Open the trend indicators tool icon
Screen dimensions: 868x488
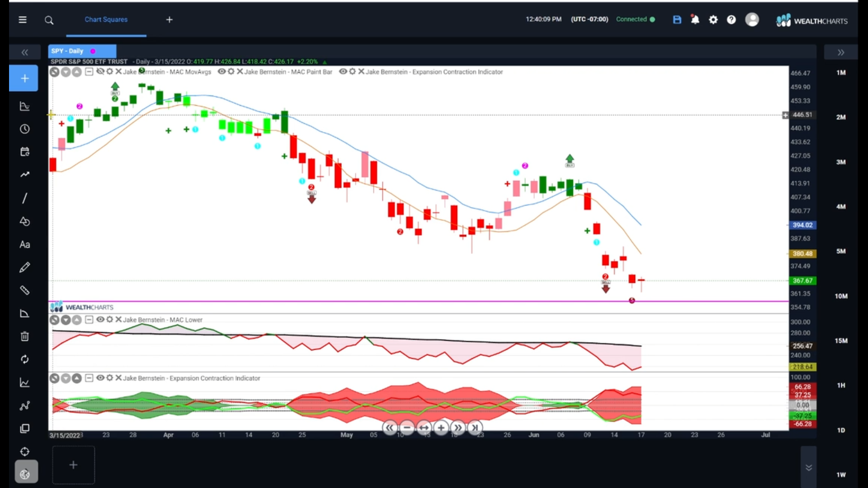click(25, 174)
